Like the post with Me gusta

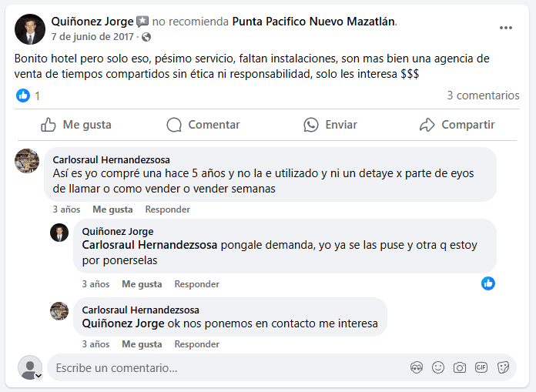pyautogui.click(x=75, y=125)
